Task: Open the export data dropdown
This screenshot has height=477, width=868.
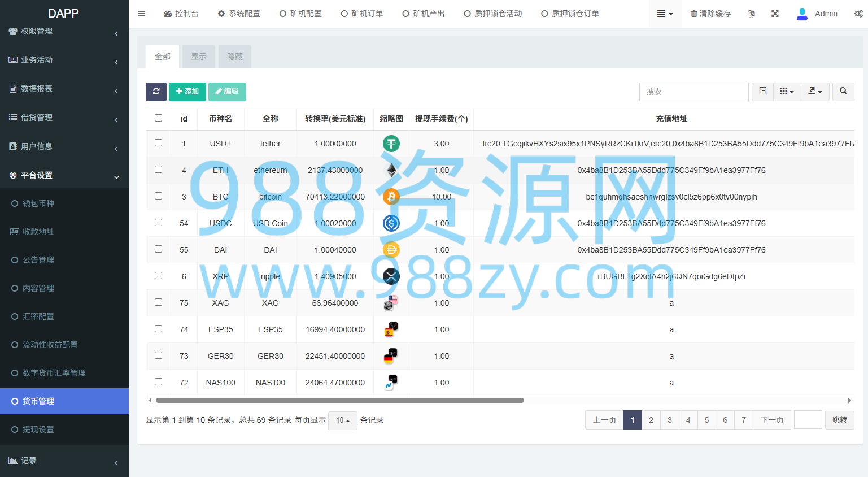Action: 815,92
